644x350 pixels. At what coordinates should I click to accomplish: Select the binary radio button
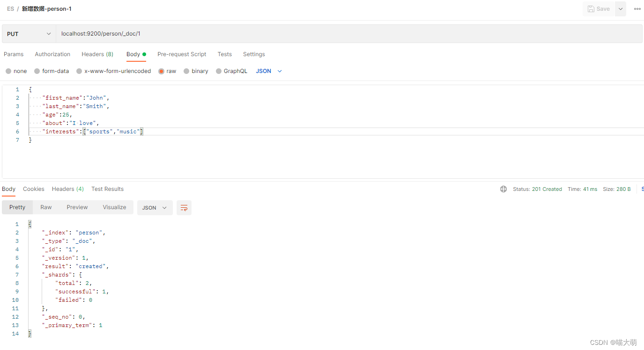pyautogui.click(x=186, y=71)
